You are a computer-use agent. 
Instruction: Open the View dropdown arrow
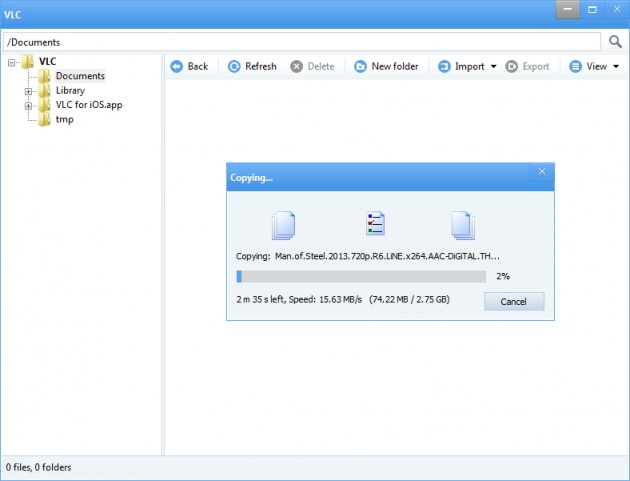616,66
